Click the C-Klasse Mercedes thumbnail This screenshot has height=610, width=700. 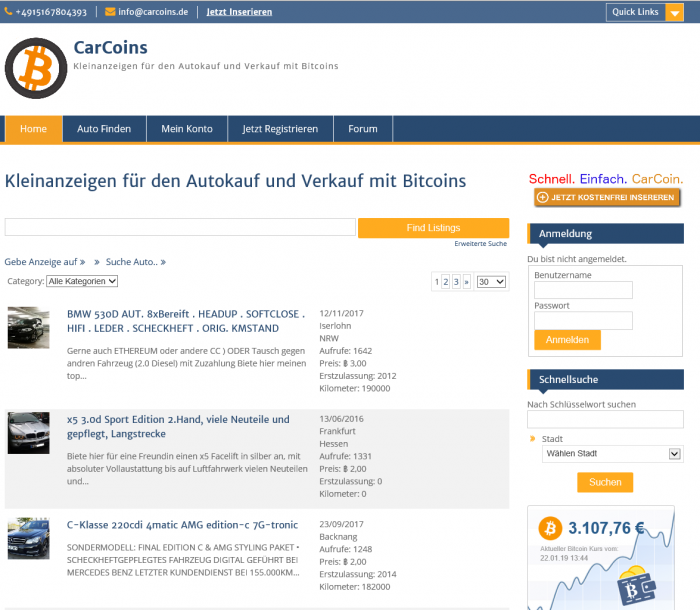click(29, 538)
